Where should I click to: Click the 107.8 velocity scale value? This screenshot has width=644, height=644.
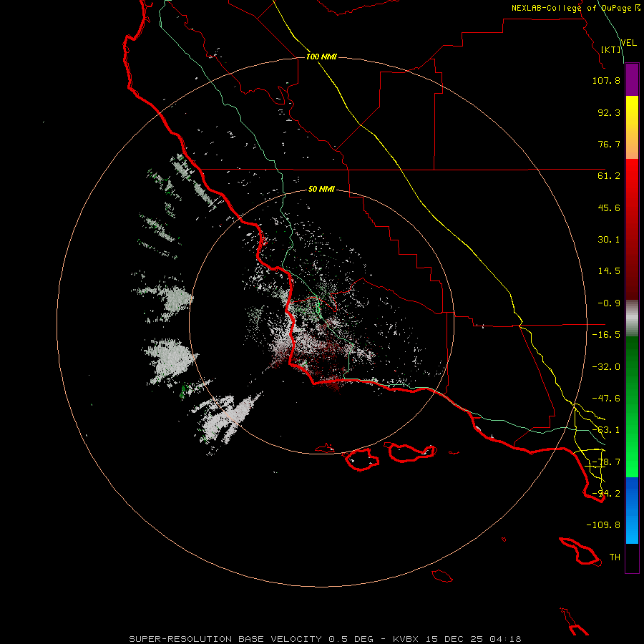(x=606, y=80)
